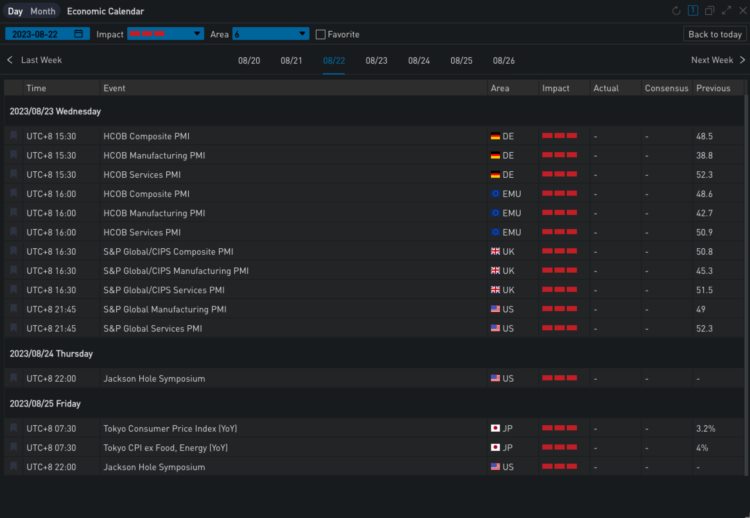Switch to the Month view
The width and height of the screenshot is (750, 518).
(x=43, y=11)
